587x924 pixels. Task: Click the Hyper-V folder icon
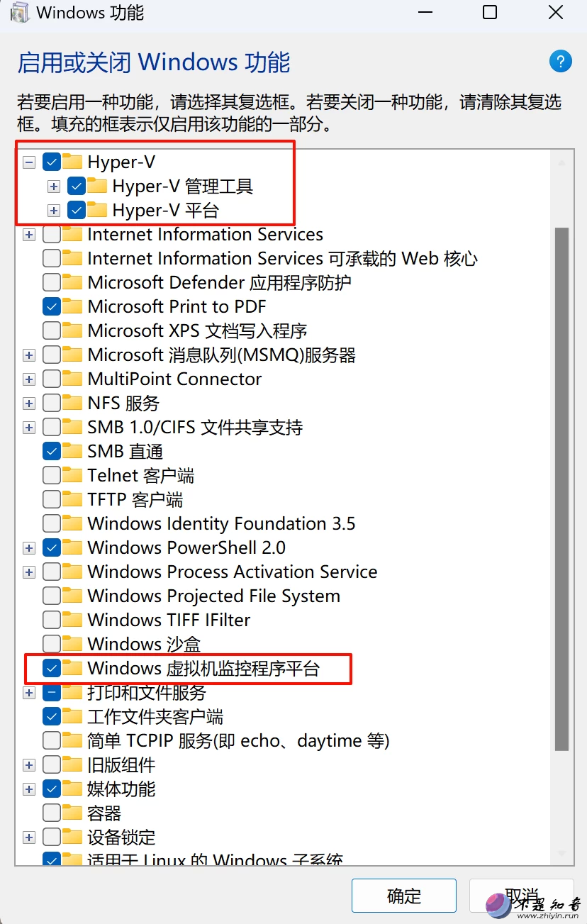pyautogui.click(x=72, y=162)
